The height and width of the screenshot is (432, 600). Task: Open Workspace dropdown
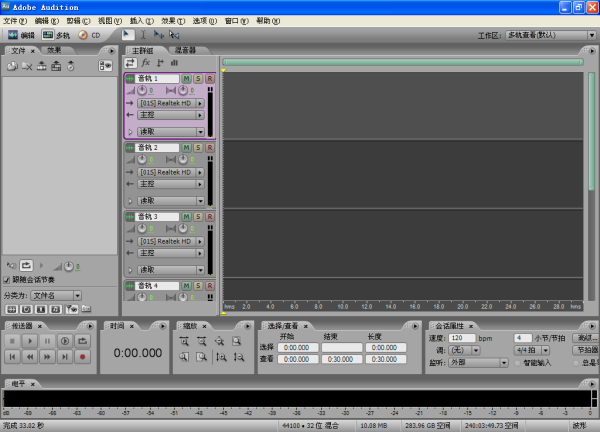click(x=551, y=35)
